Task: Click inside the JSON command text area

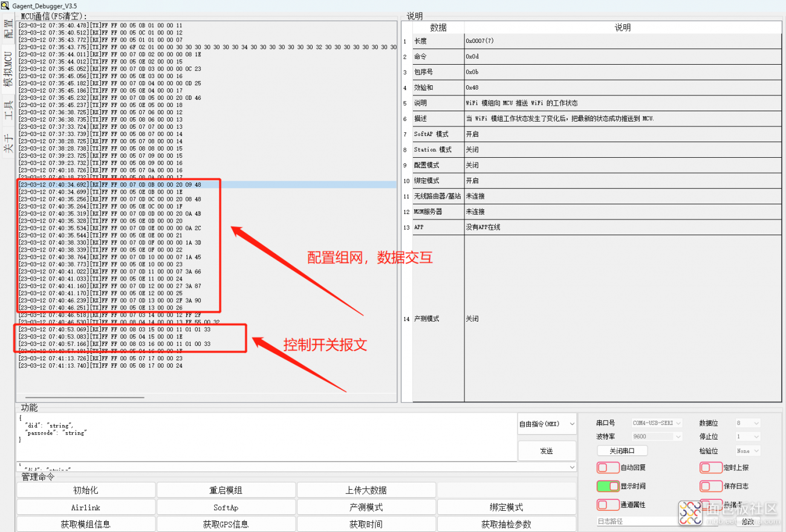Action: 267,437
